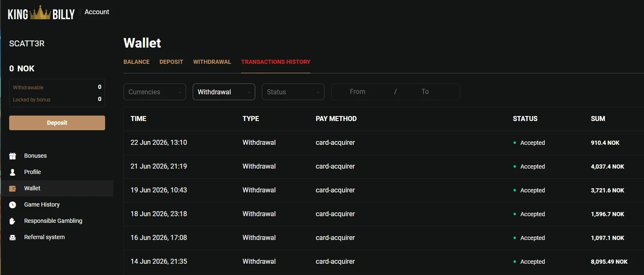Viewport: 644px width, 275px height.
Task: Select the Transactions History tab
Action: click(276, 62)
